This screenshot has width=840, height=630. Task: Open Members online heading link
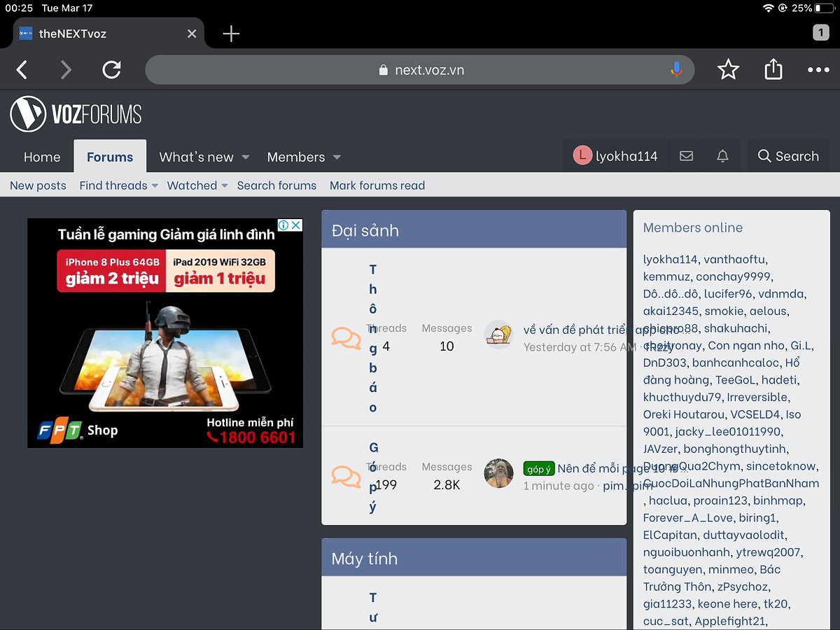pos(693,227)
